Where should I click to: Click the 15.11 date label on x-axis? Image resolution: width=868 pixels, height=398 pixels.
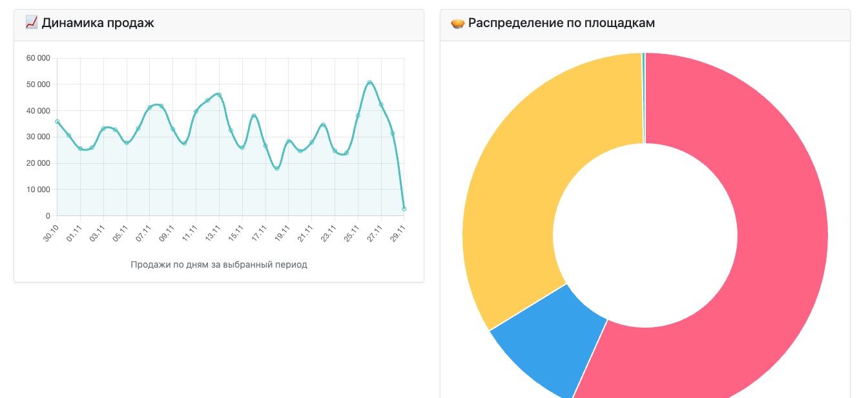[236, 234]
